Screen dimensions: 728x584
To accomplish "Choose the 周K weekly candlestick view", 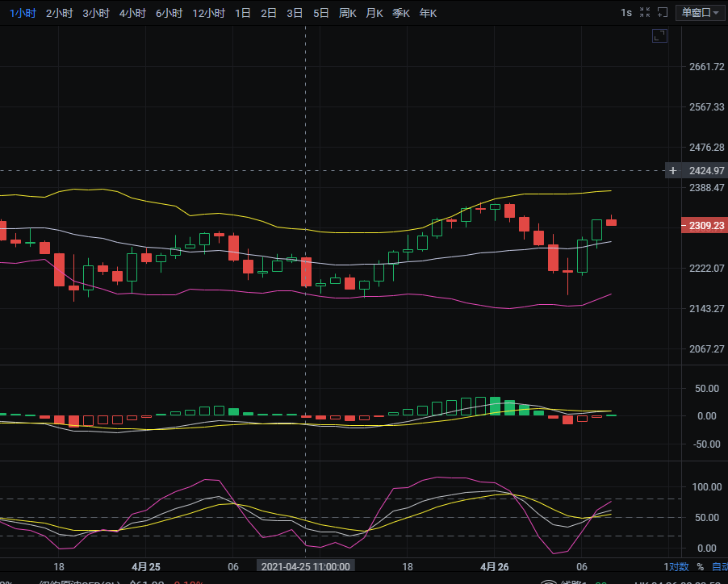I will tap(348, 13).
